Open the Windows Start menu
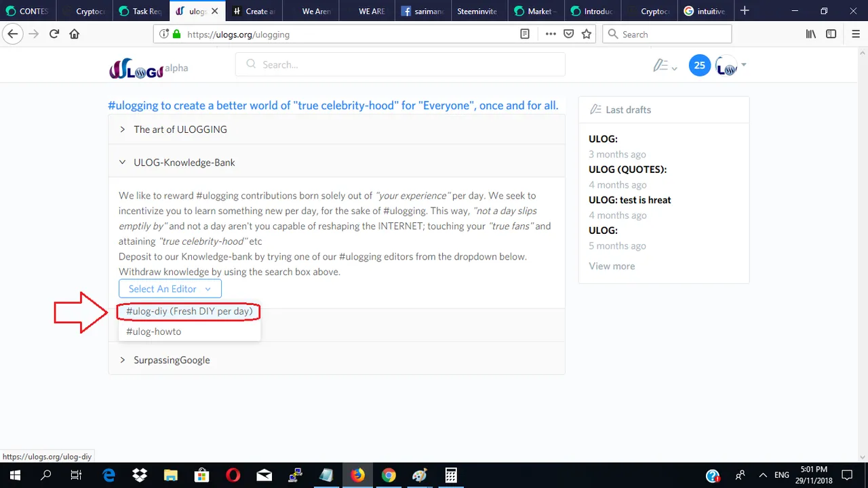Image resolution: width=868 pixels, height=488 pixels. [15, 475]
